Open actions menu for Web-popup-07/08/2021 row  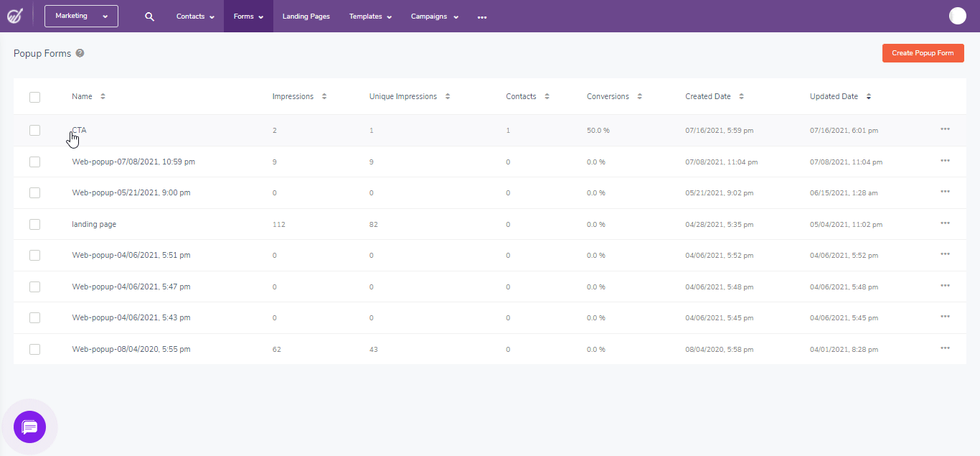(x=945, y=161)
